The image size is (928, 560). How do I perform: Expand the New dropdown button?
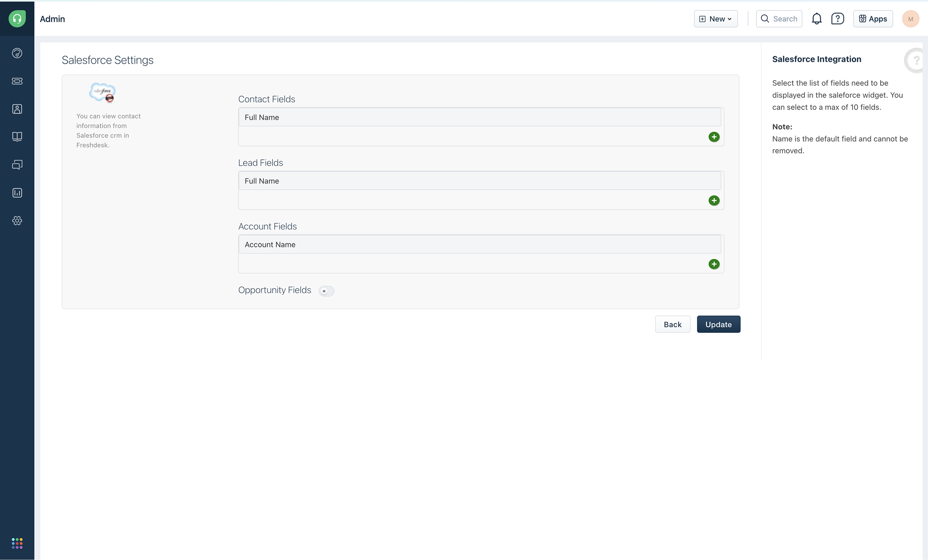point(715,19)
